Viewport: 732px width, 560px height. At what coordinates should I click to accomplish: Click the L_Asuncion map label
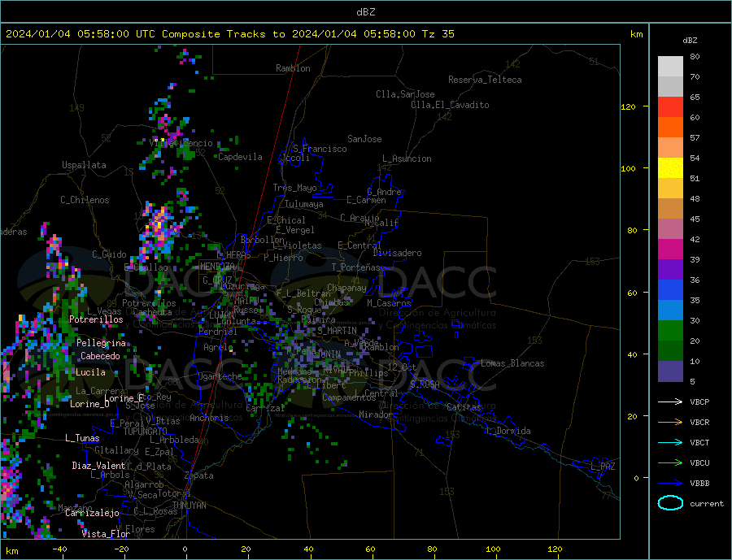coord(407,158)
